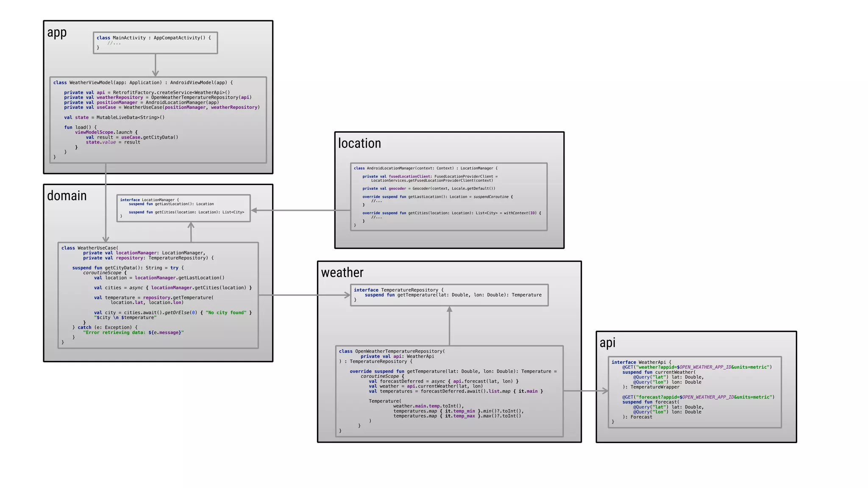Click the MainActivity class code box
Viewport: 868px width, 488px height.
(155, 43)
